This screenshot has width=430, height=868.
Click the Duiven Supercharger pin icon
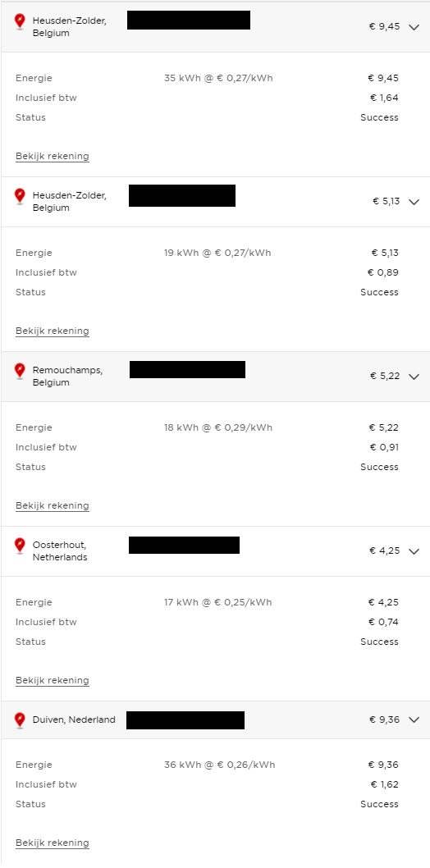[x=20, y=720]
